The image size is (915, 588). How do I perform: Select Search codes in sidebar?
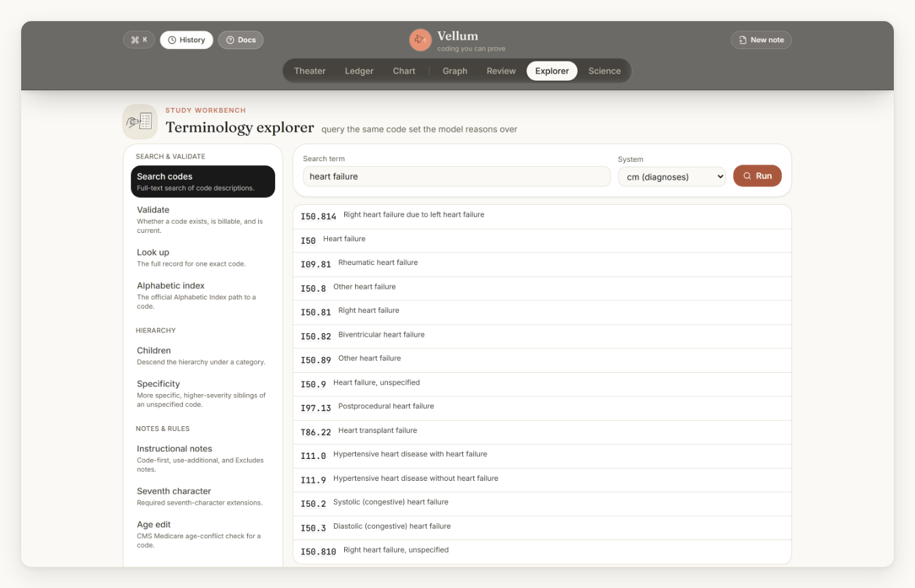tap(203, 182)
